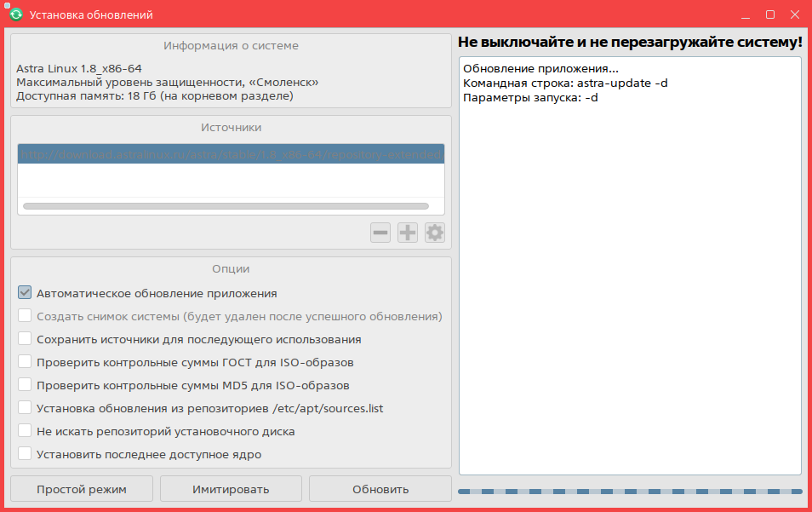Image resolution: width=812 pixels, height=512 pixels.
Task: Uncheck Автоматическое обновление приложения
Action: pyautogui.click(x=25, y=293)
